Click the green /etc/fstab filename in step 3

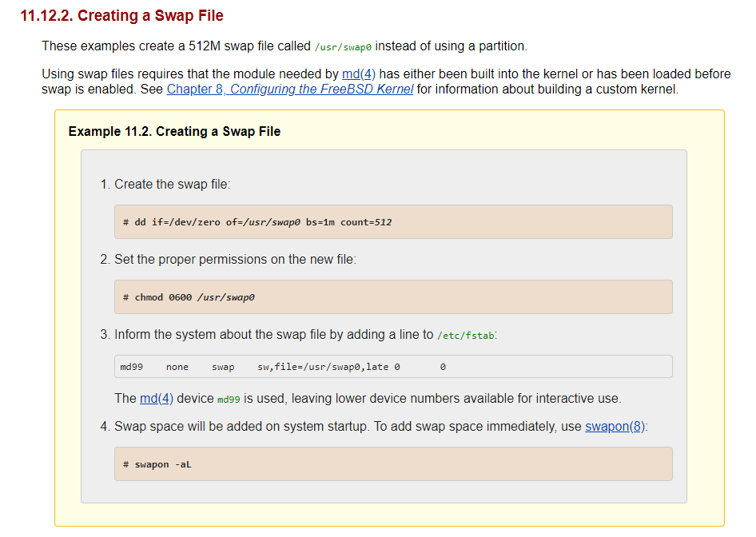click(466, 336)
